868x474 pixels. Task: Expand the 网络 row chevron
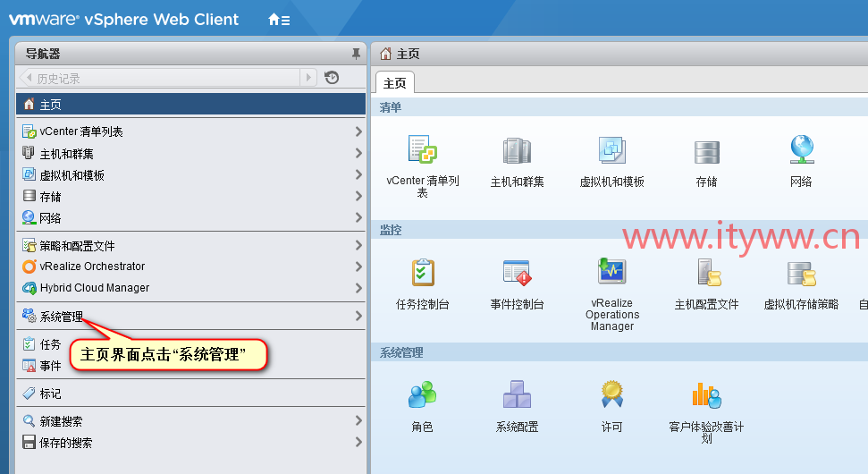pyautogui.click(x=358, y=217)
